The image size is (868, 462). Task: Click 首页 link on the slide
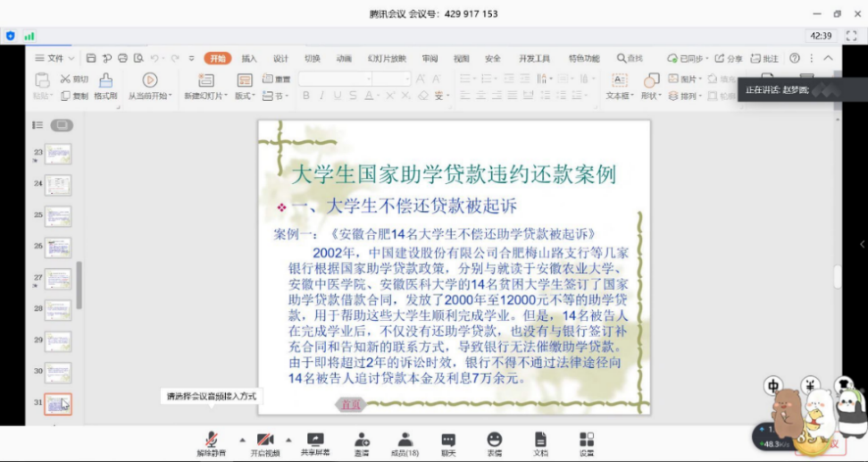pos(349,405)
